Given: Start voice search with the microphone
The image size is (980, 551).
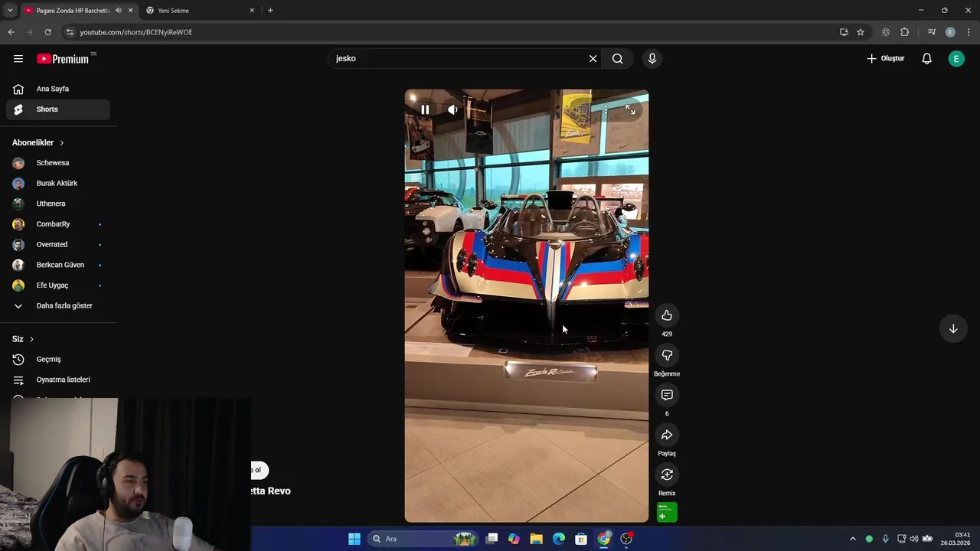Looking at the screenshot, I should coord(652,59).
